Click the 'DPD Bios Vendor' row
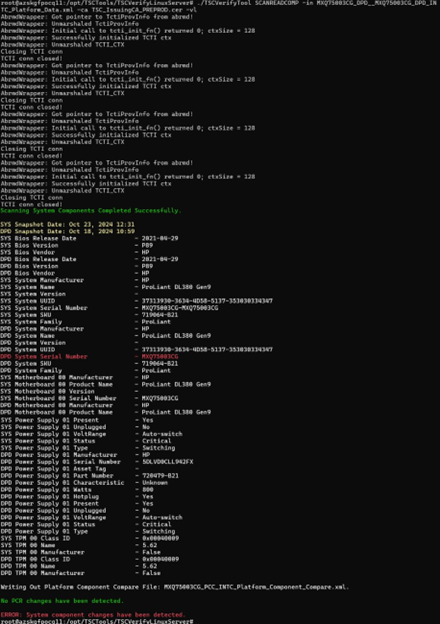Image resolution: width=440 pixels, height=624 pixels. coord(75,273)
